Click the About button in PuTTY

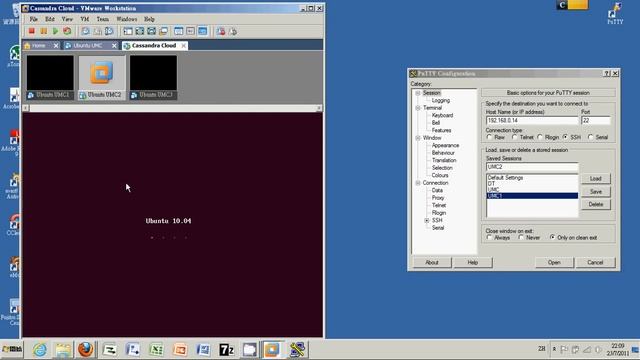pos(432,262)
